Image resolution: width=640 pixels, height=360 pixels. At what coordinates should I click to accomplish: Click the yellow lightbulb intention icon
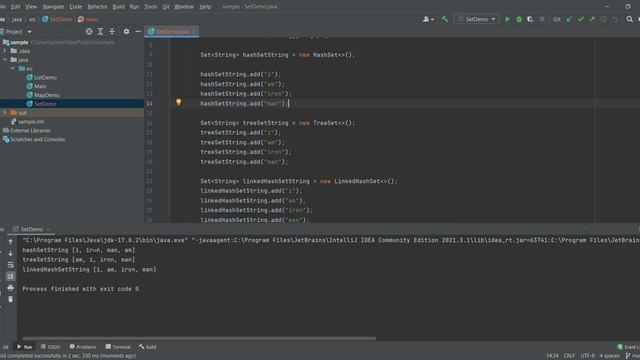point(178,102)
